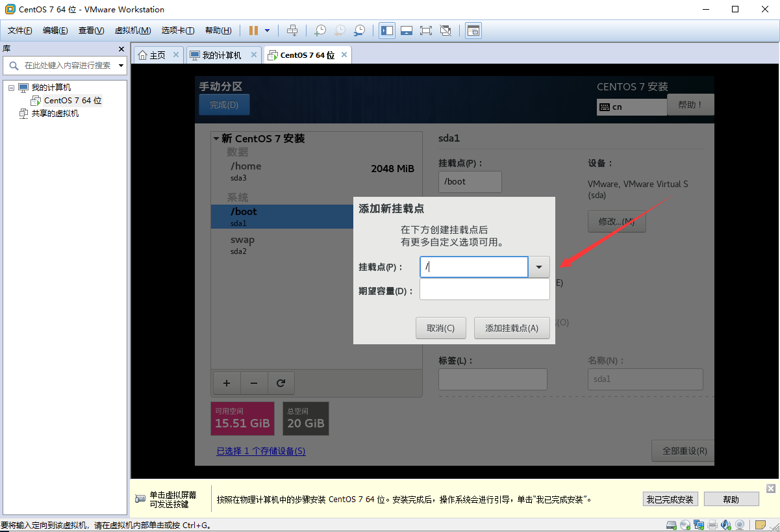This screenshot has width=780, height=532.
Task: Toggle the thumbnail bar view icon
Action: tap(407, 31)
